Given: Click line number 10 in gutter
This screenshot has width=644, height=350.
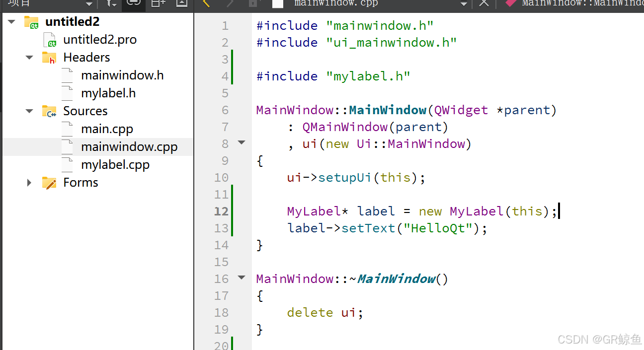Looking at the screenshot, I should pos(222,178).
